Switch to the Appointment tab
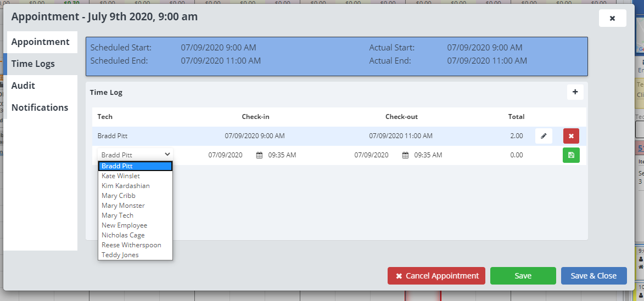This screenshot has height=301, width=644. pyautogui.click(x=41, y=42)
